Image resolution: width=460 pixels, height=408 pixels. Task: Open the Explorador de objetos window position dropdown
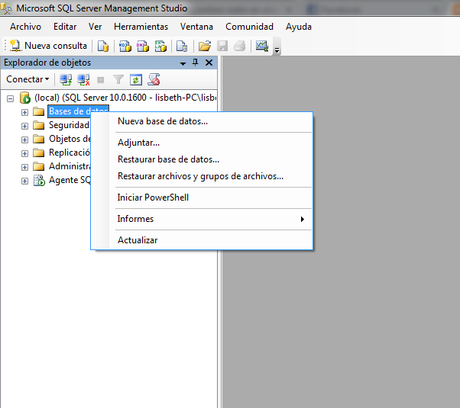point(183,63)
